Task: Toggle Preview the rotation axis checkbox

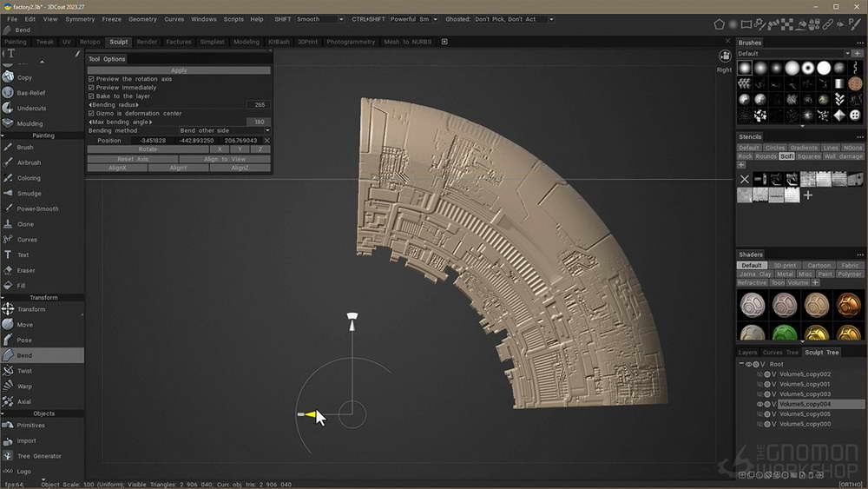Action: click(x=91, y=79)
